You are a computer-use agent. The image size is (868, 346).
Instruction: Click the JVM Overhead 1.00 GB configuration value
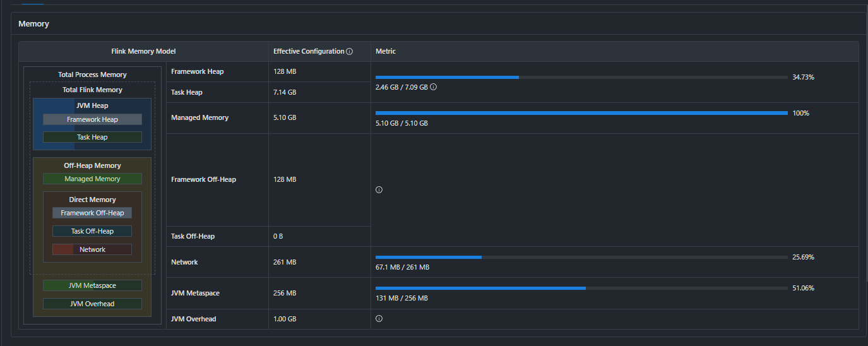point(285,319)
